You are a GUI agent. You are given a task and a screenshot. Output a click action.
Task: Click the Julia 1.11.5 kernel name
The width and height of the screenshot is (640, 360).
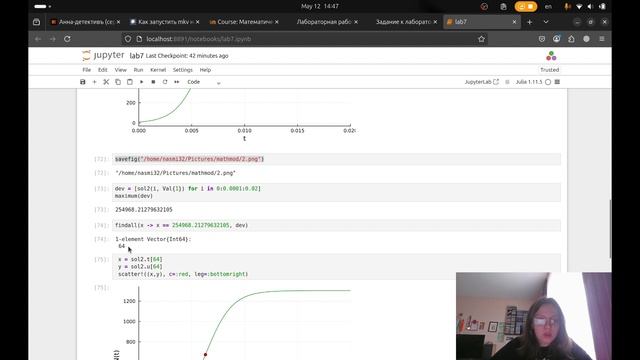529,82
